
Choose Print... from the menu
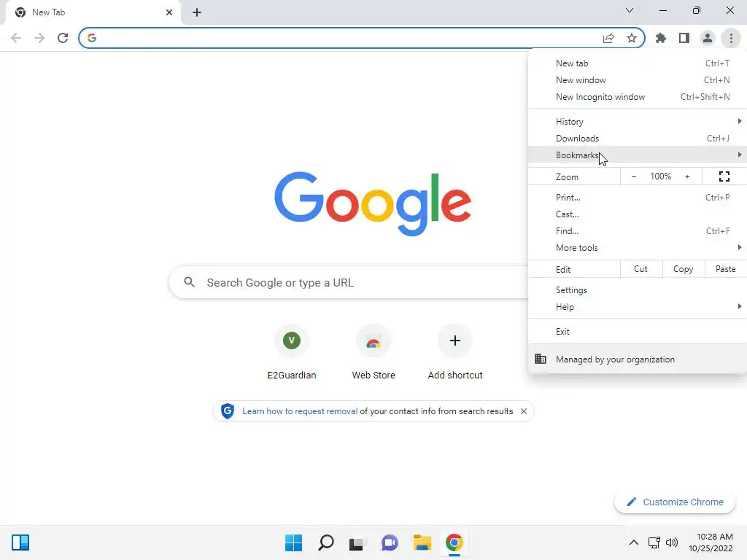tap(638, 197)
